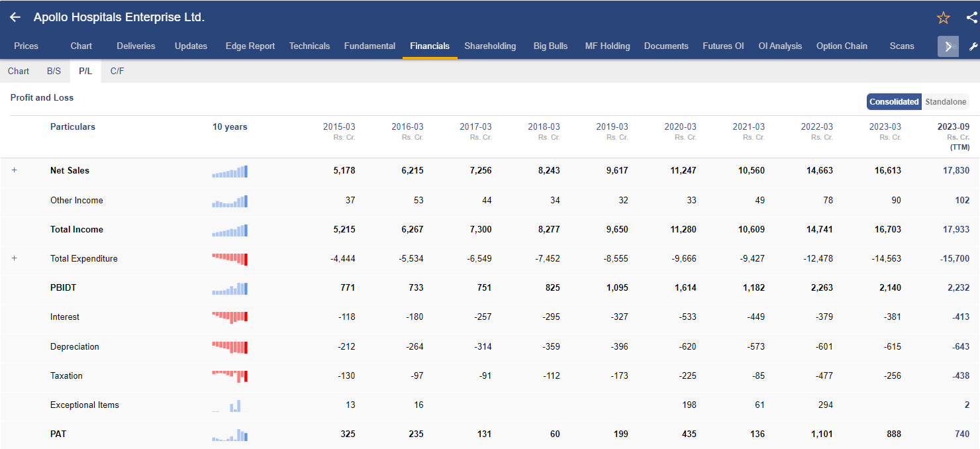Open the Net Sales sparkline chart
This screenshot has height=449, width=980.
click(230, 172)
